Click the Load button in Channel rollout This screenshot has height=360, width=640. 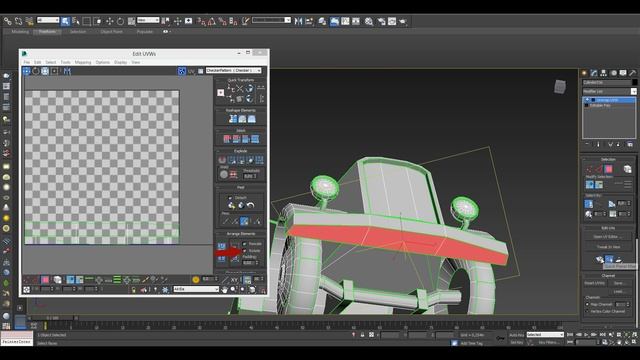coord(619,291)
